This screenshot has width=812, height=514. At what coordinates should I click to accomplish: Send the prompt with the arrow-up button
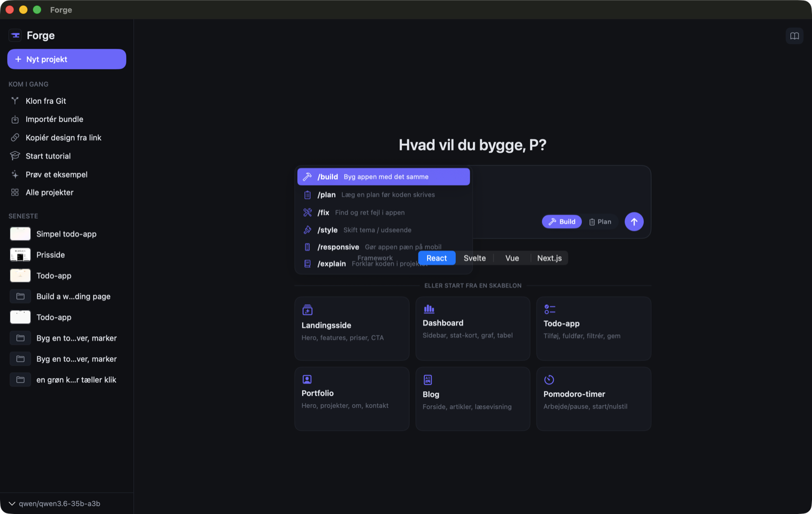(x=634, y=222)
